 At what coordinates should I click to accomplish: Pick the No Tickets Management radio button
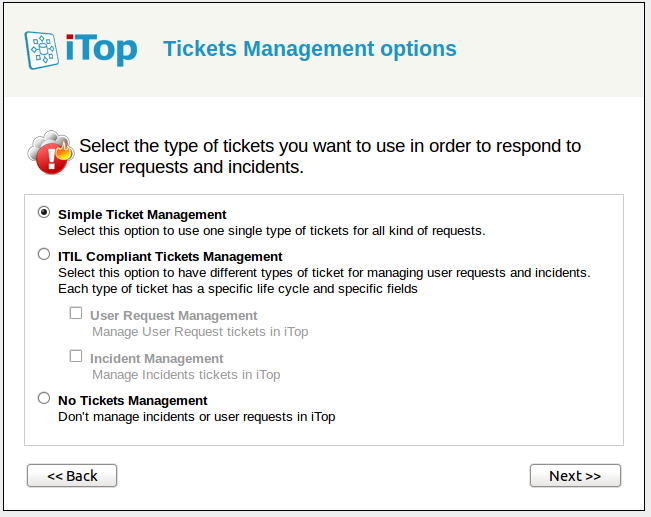[x=43, y=398]
